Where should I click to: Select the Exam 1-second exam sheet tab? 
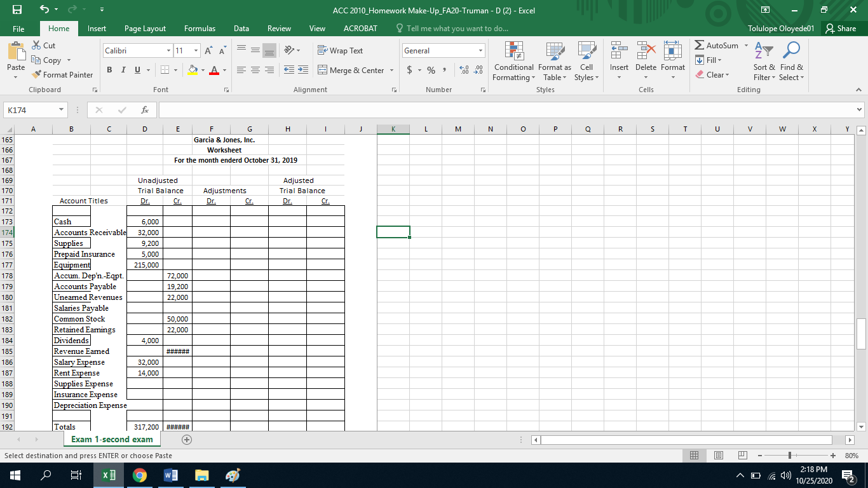coord(112,439)
